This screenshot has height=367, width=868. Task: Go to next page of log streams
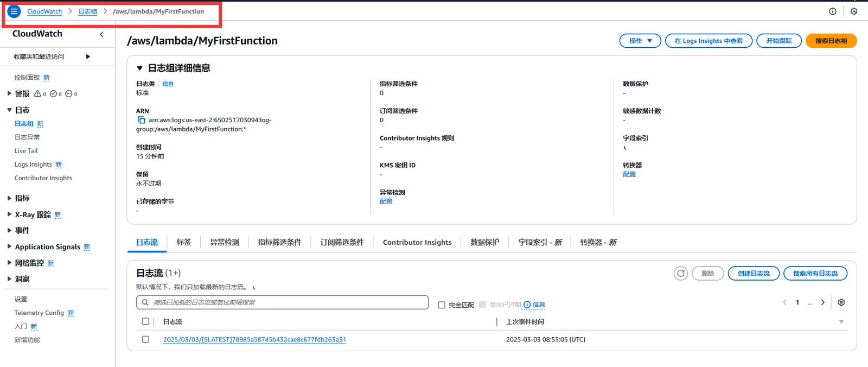point(822,302)
